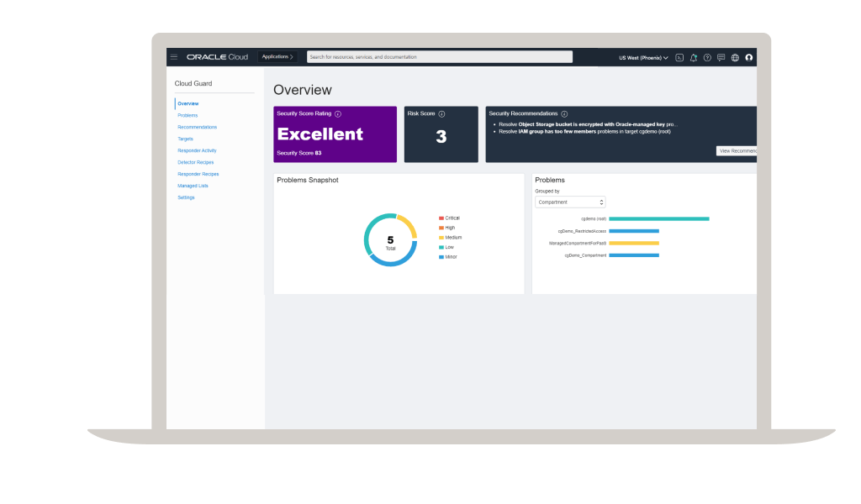Click the resources search field

pyautogui.click(x=439, y=57)
